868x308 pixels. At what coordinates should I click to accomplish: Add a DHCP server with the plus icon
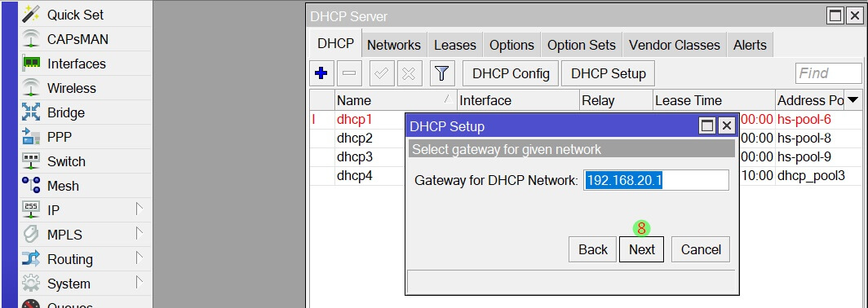(x=321, y=73)
